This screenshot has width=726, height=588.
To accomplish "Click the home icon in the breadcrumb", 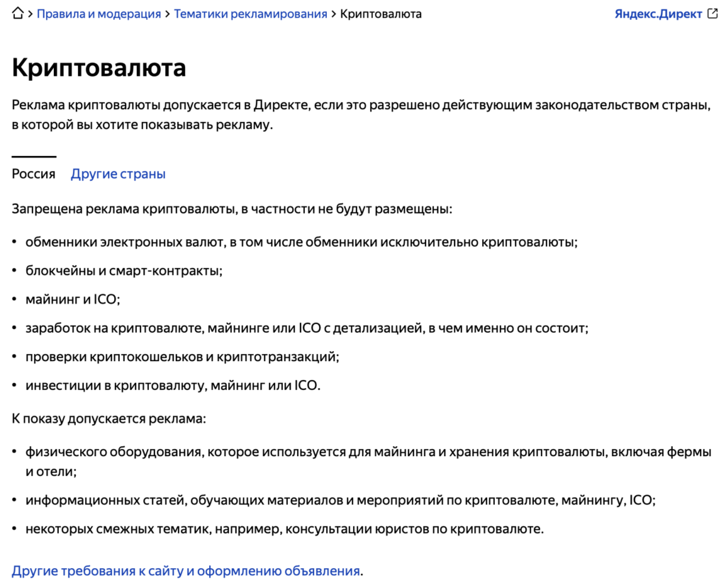I will click(17, 13).
